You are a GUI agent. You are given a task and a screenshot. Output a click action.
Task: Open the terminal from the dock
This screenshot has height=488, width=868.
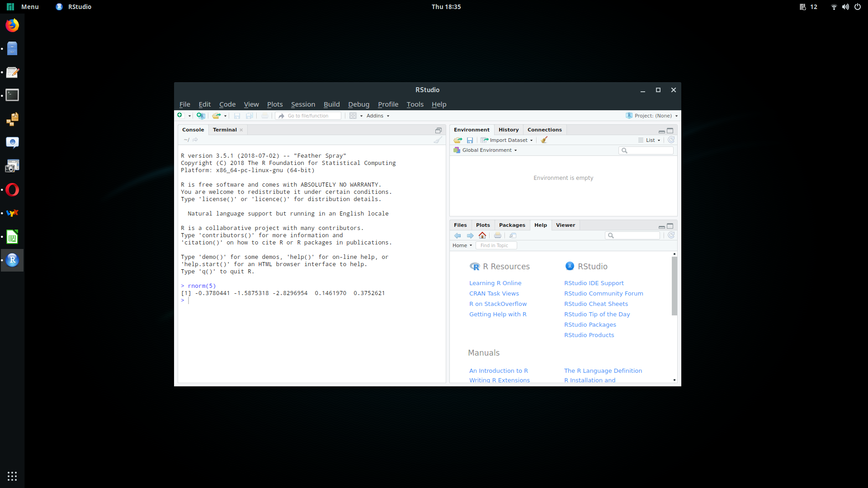click(12, 95)
